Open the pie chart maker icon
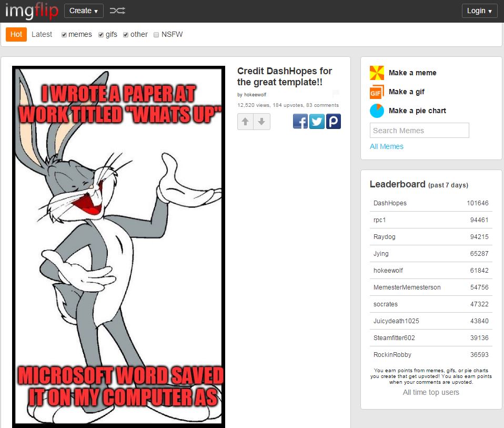Image resolution: width=504 pixels, height=428 pixels. 377,111
